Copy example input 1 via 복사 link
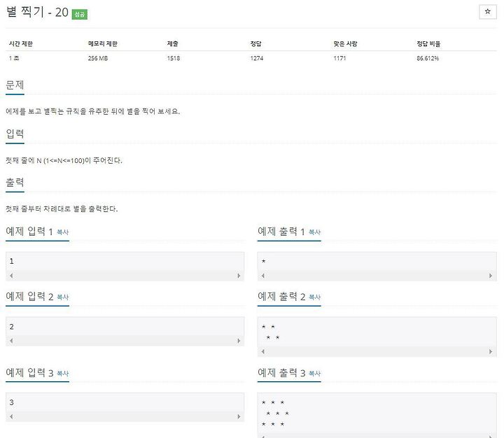The height and width of the screenshot is (438, 504). point(63,232)
